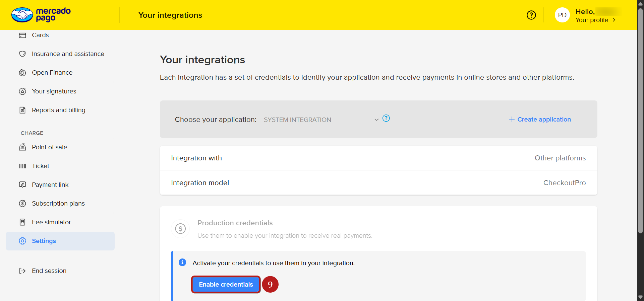
Task: Expand the SYSTEM INTEGRATION dropdown chevron
Action: [x=376, y=120]
